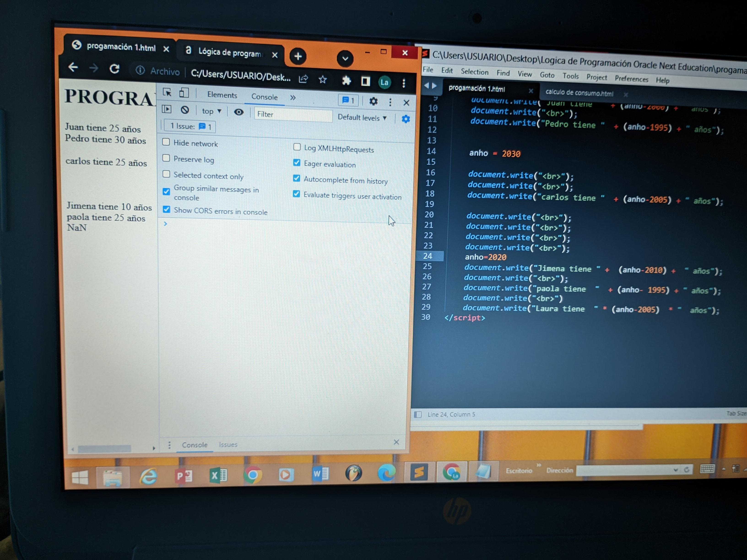Click the console prompt arrow
The width and height of the screenshot is (747, 560).
[x=165, y=223]
